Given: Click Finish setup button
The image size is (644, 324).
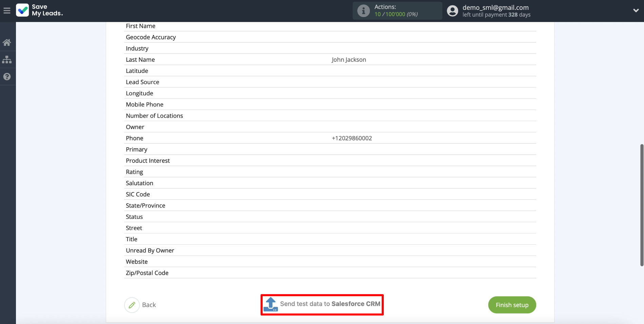Looking at the screenshot, I should pyautogui.click(x=512, y=305).
